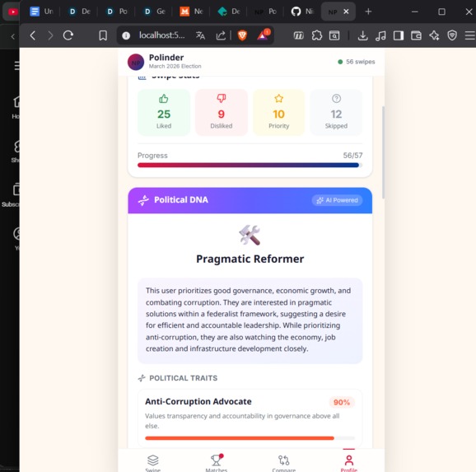The height and width of the screenshot is (472, 476).
Task: Close the active NP tab
Action: coord(346,12)
